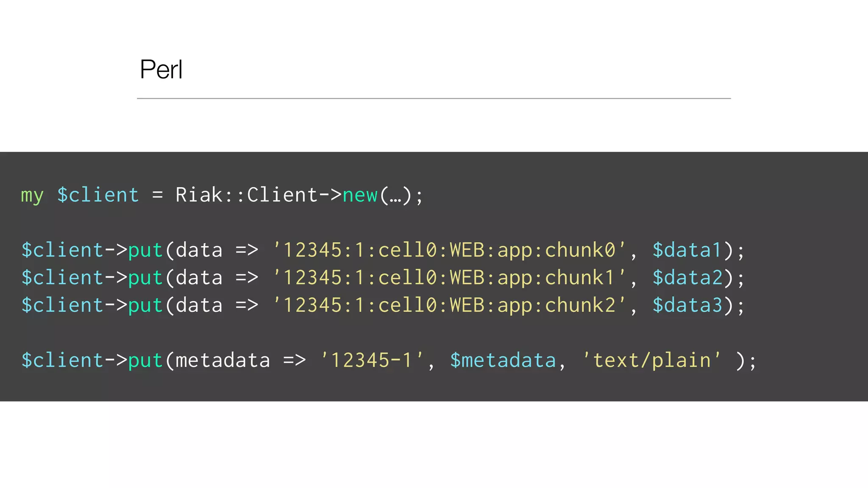Click the 'Perl' slide title
Viewport: 868px width, 488px height.
[161, 69]
